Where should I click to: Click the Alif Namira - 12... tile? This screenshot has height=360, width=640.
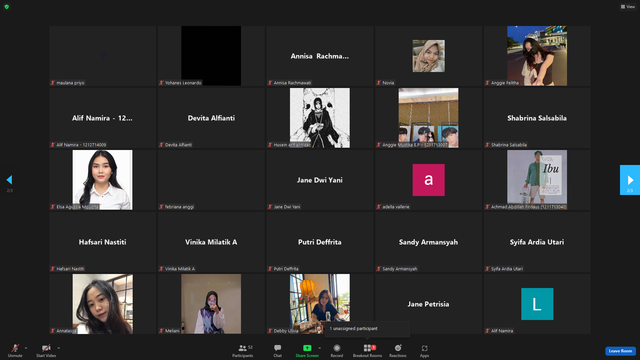point(102,118)
